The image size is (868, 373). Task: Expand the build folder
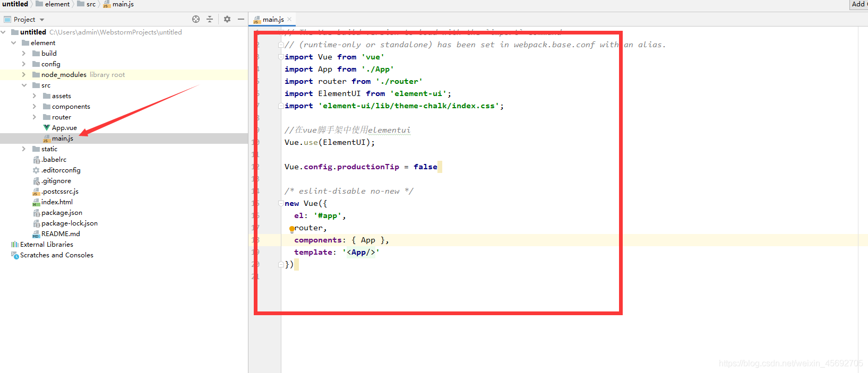24,54
